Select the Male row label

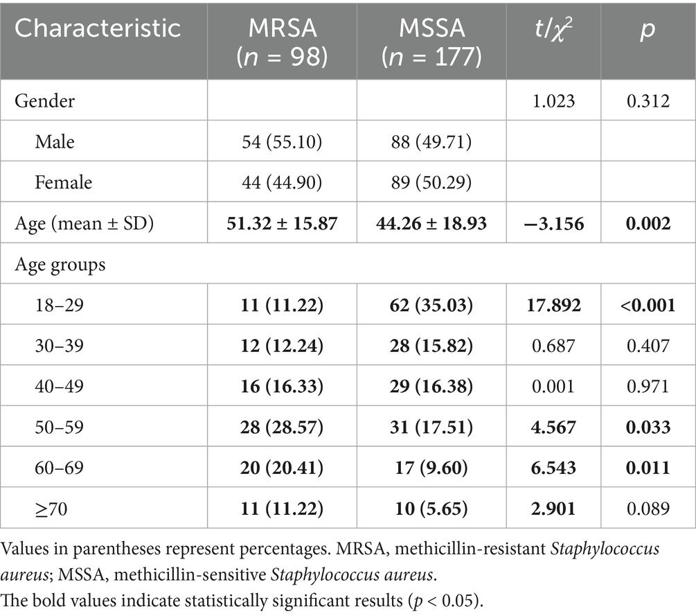pos(55,142)
